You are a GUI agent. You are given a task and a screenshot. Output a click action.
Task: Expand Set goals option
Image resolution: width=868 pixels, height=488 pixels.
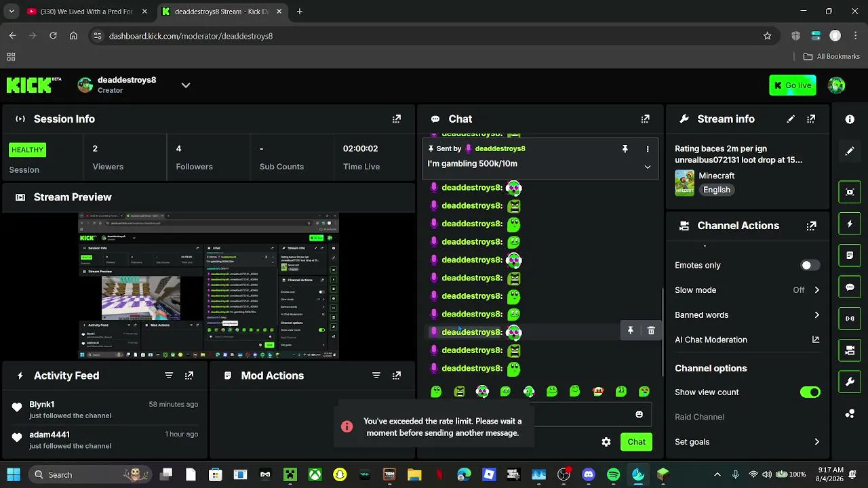pos(747,442)
